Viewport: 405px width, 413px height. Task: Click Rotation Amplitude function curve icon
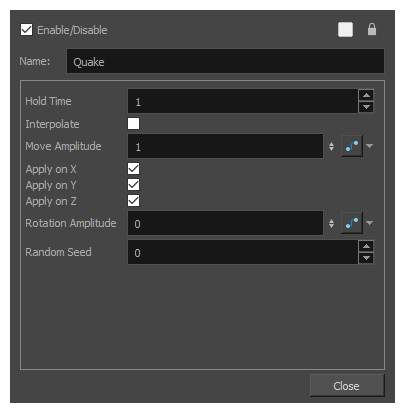coord(352,223)
